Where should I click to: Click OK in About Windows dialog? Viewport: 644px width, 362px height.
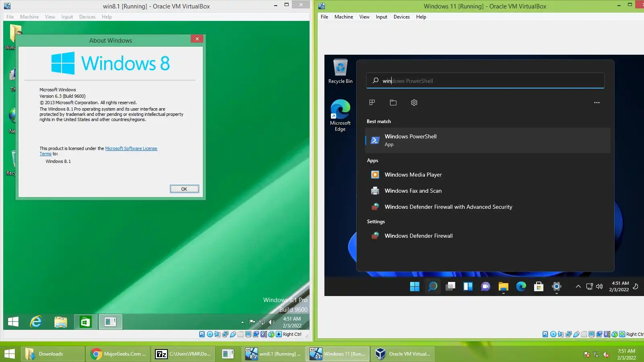[184, 189]
